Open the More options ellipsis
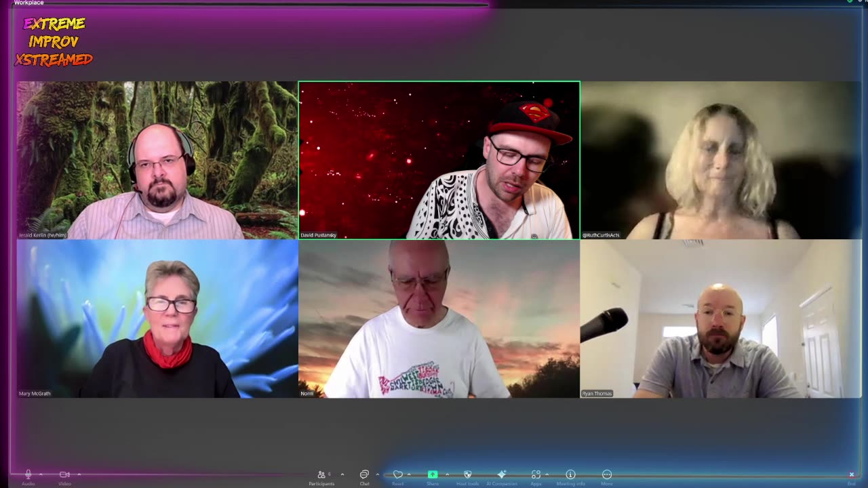The image size is (868, 488). pos(607,477)
